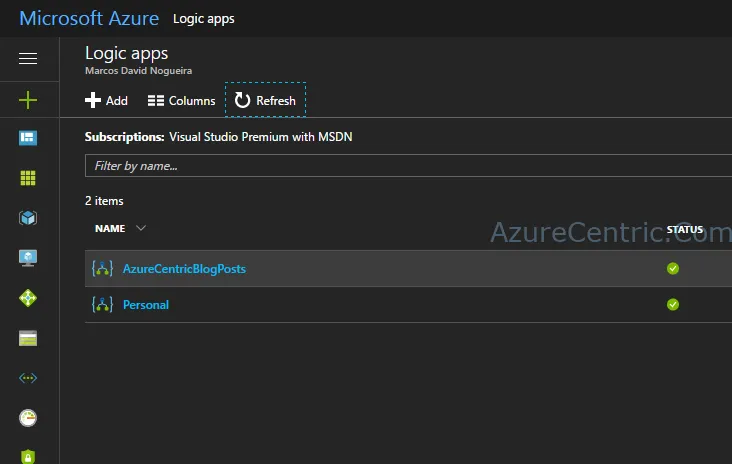The width and height of the screenshot is (732, 464).
Task: Click the AzureCentricBlogPosts logic app icon
Action: [x=103, y=268]
